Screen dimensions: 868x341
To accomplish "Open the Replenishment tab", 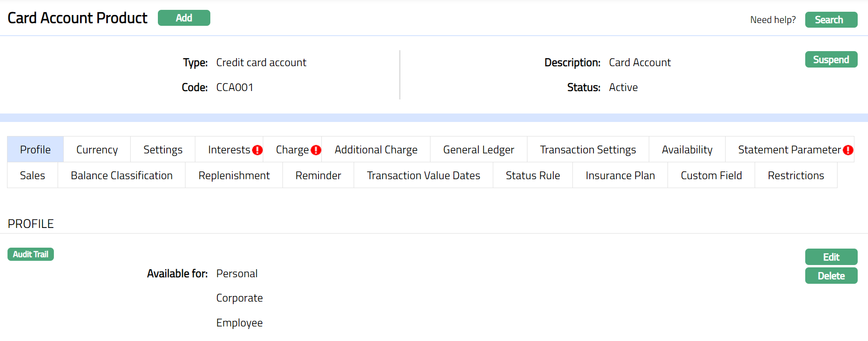I will 234,175.
